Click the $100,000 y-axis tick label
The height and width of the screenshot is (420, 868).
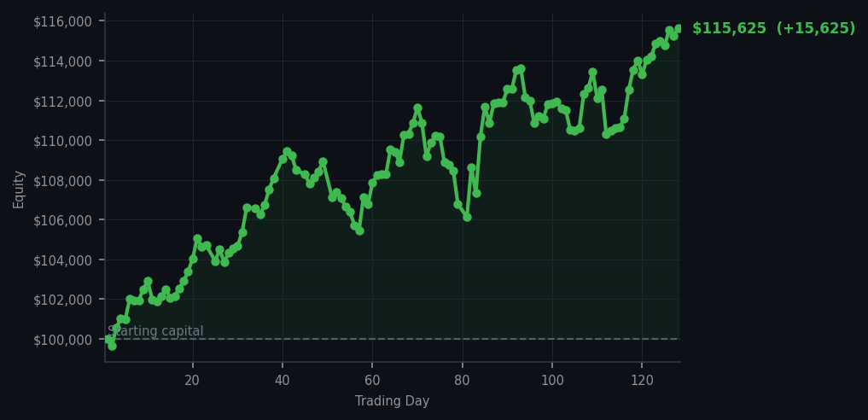[62, 340]
